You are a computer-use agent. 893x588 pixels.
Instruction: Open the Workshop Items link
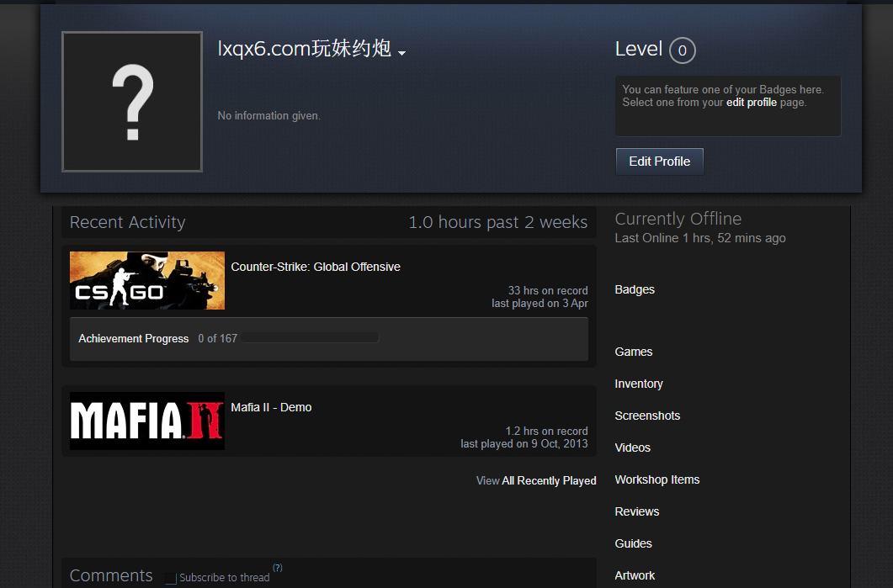pos(656,479)
